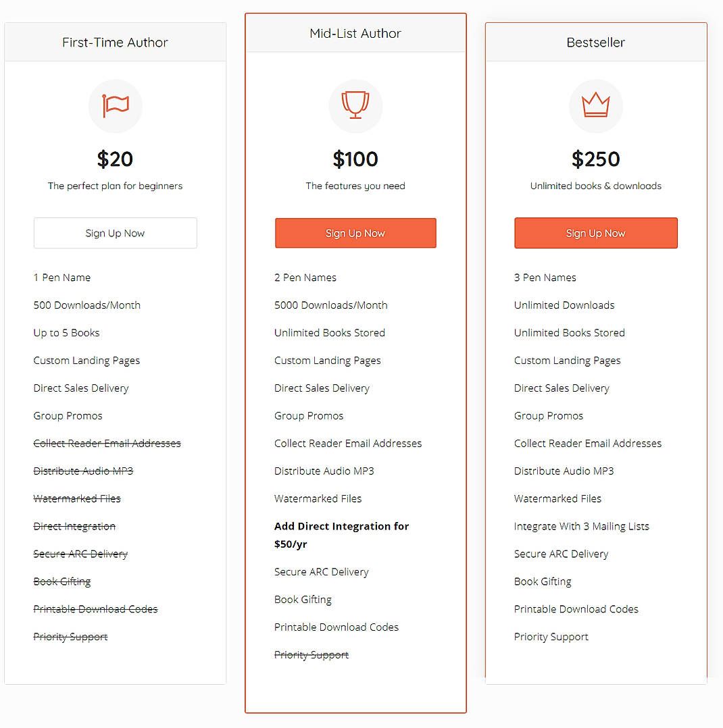Click the tagline Unlimited books & downloads

pos(596,186)
